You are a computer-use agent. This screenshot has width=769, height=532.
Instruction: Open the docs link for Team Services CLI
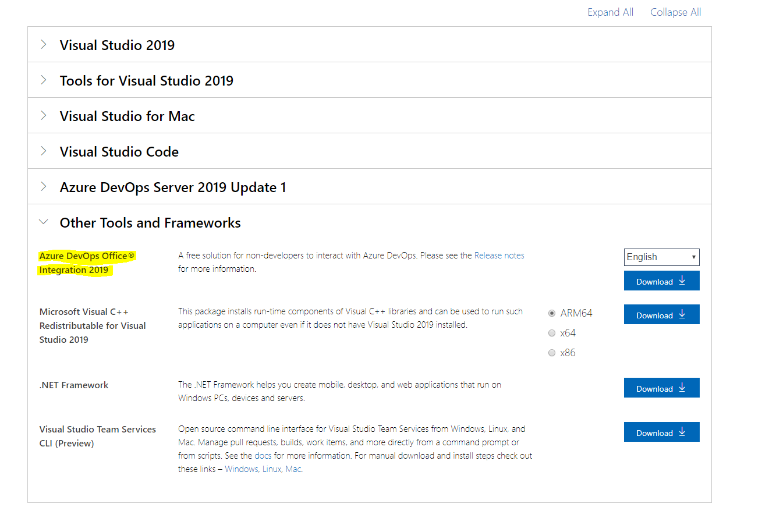(263, 455)
